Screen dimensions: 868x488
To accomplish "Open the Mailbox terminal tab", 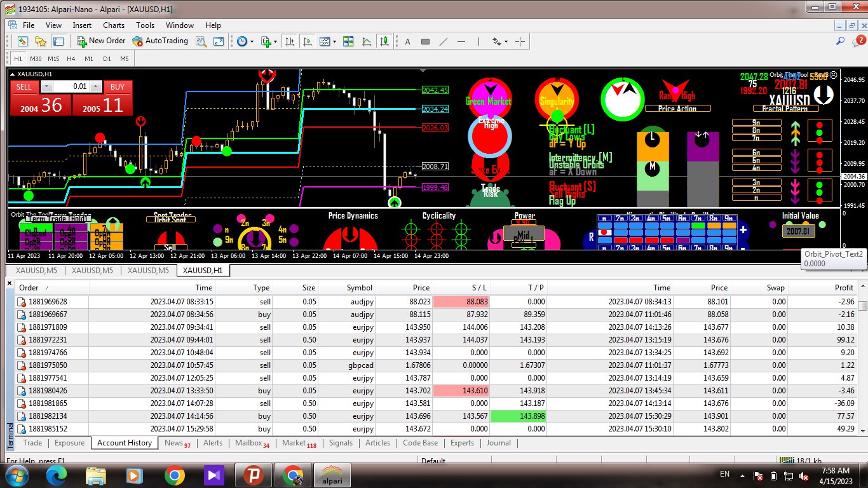I will 252,443.
